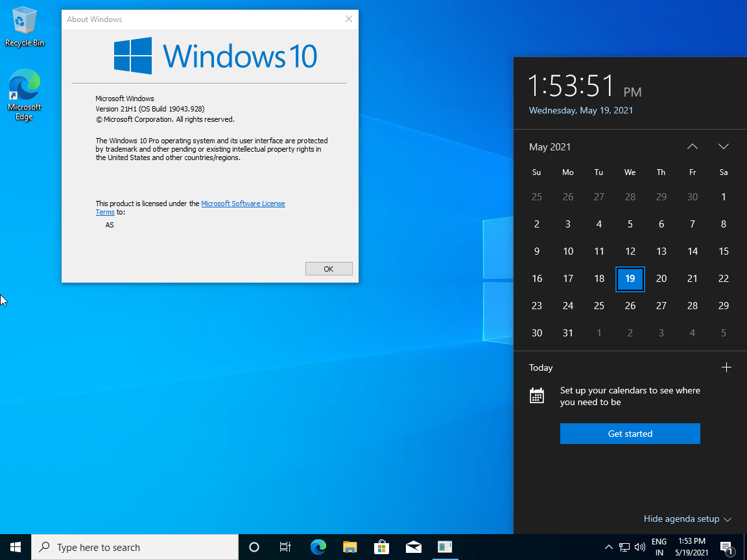
Task: Close the About Windows dialog
Action: [x=349, y=19]
